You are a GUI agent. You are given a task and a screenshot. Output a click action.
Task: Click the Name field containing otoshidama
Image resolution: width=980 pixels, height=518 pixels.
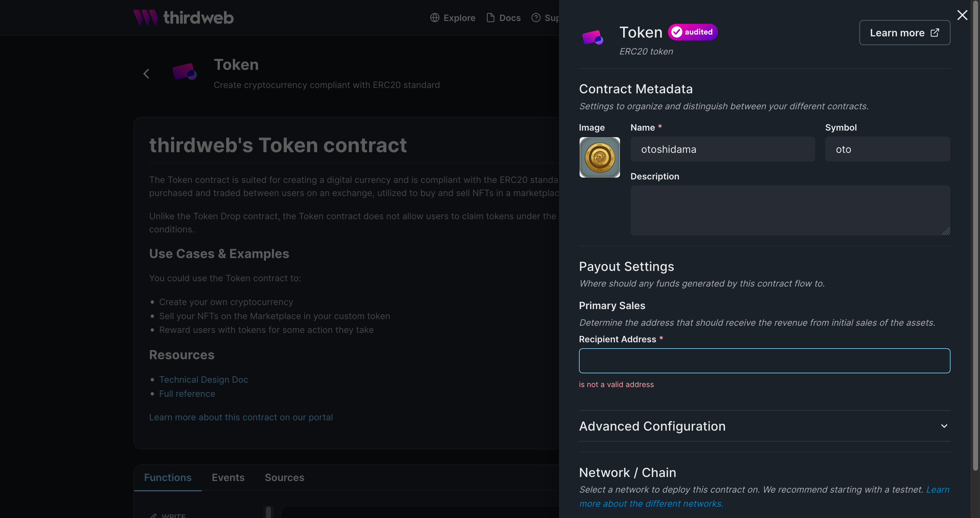coord(722,149)
